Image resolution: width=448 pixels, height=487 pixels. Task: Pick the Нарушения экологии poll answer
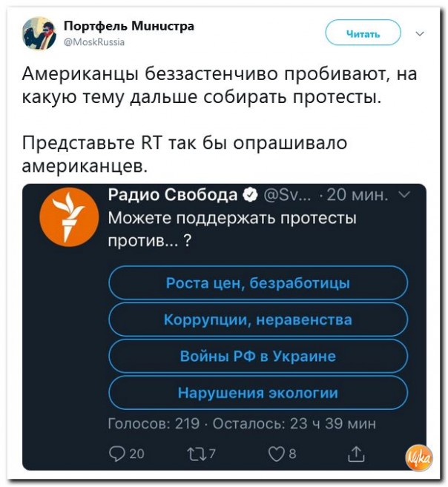257,393
